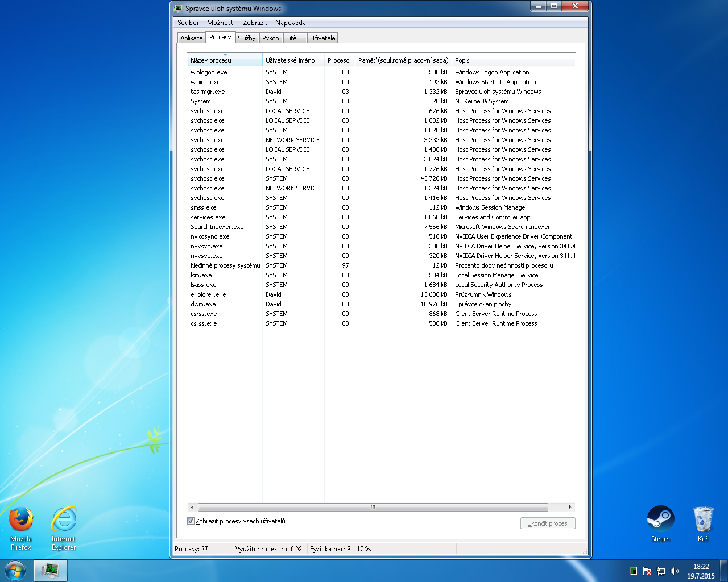The width and height of the screenshot is (728, 582).
Task: Open the Nápověda menu
Action: [x=291, y=23]
